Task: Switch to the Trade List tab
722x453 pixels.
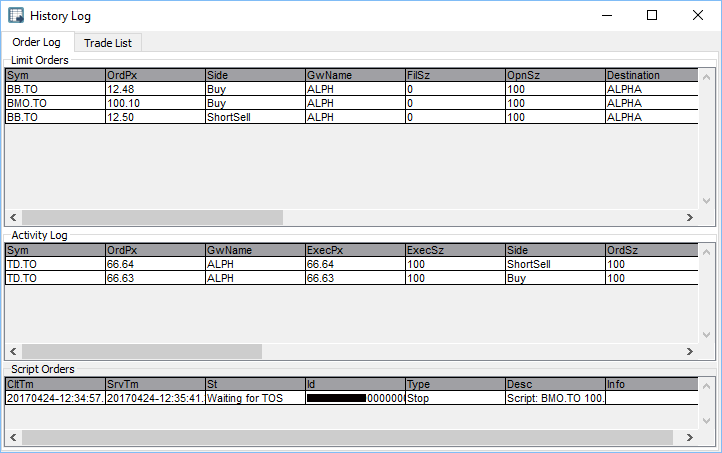Action: pos(112,42)
